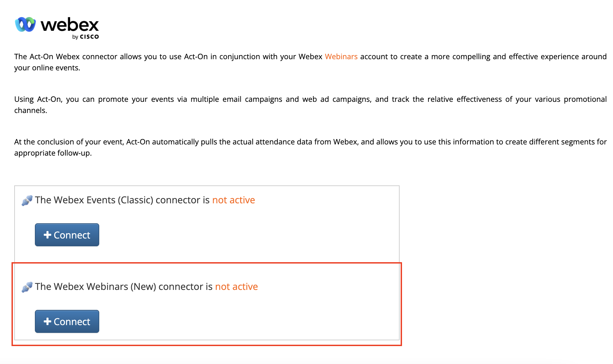The width and height of the screenshot is (613, 364).
Task: Click the word "channels." ending second paragraph
Action: point(30,110)
